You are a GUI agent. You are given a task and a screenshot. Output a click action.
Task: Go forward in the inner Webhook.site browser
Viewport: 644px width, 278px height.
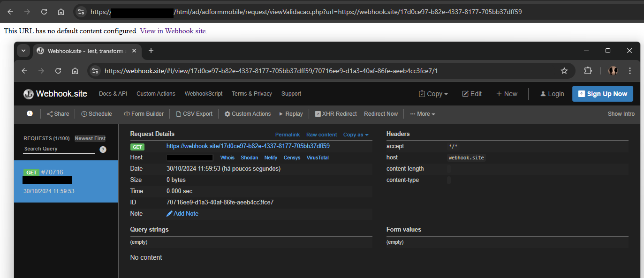(41, 71)
